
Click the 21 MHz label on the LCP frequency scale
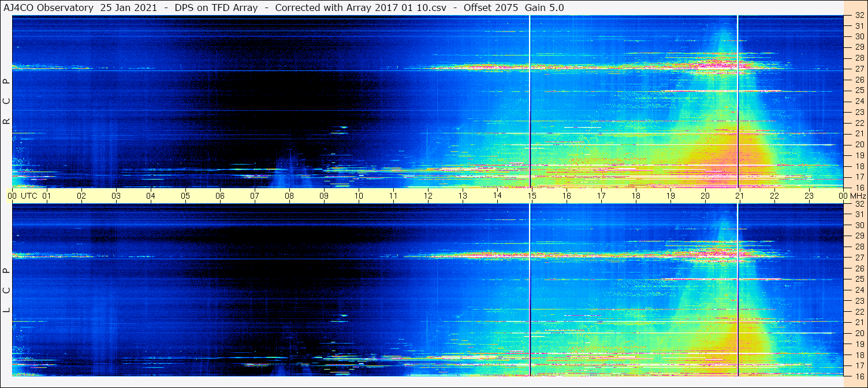[859, 322]
